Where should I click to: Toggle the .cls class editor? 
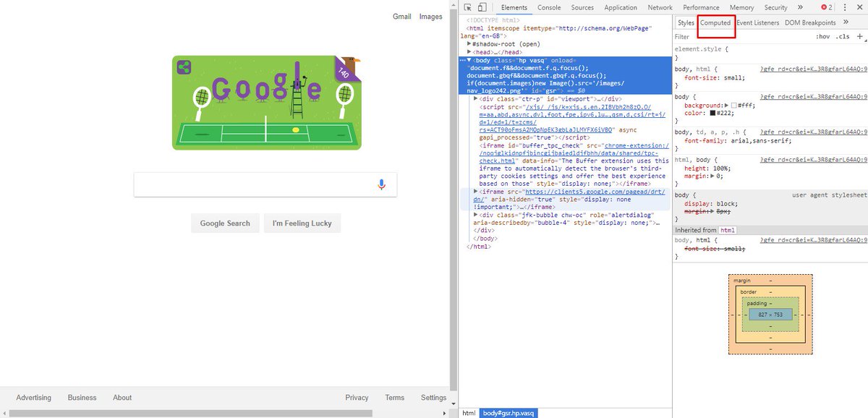click(843, 36)
